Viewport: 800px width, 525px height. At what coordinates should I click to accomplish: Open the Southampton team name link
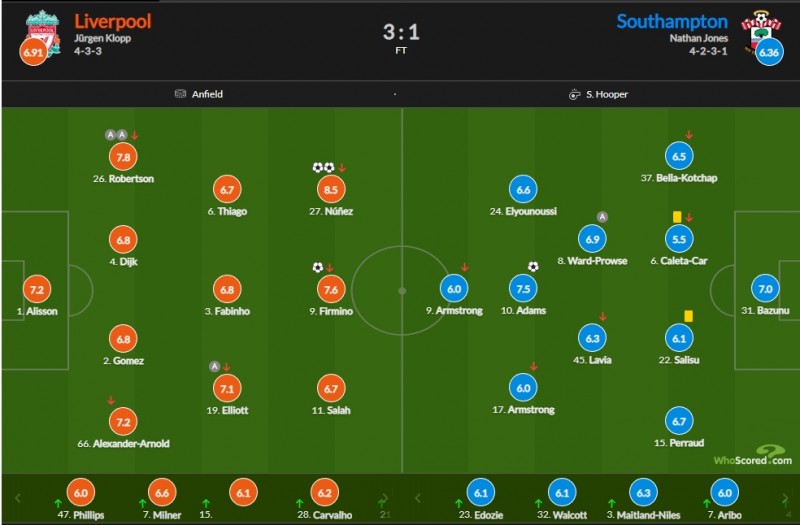click(x=672, y=21)
